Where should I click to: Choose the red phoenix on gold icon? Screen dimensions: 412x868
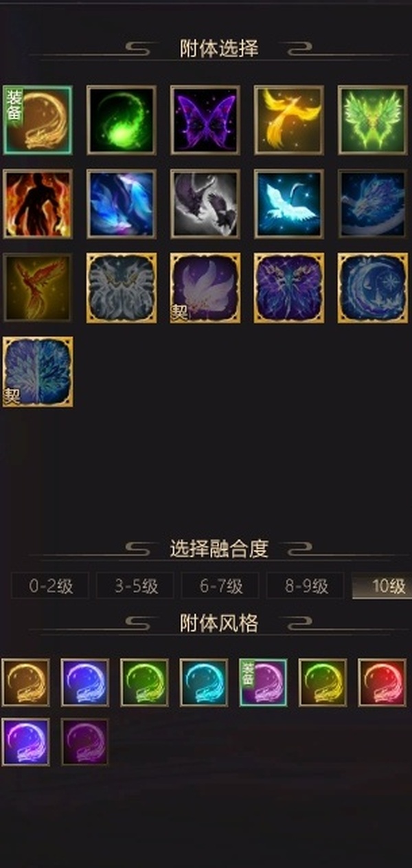point(38,287)
